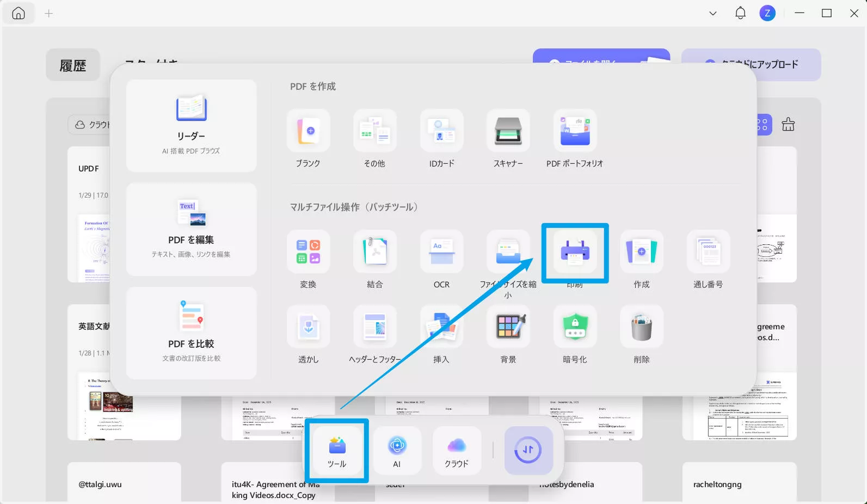Open notifications bell
Viewport: 867px width, 504px height.
[x=740, y=13]
